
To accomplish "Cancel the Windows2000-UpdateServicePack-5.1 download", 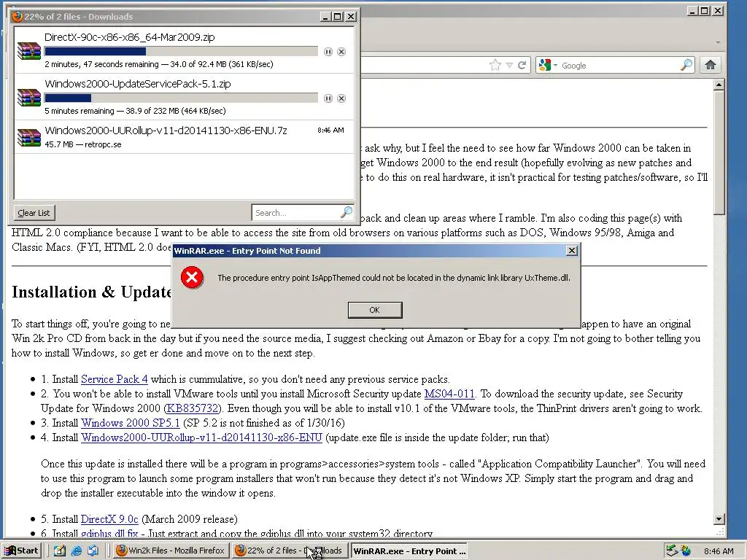I will click(x=341, y=98).
